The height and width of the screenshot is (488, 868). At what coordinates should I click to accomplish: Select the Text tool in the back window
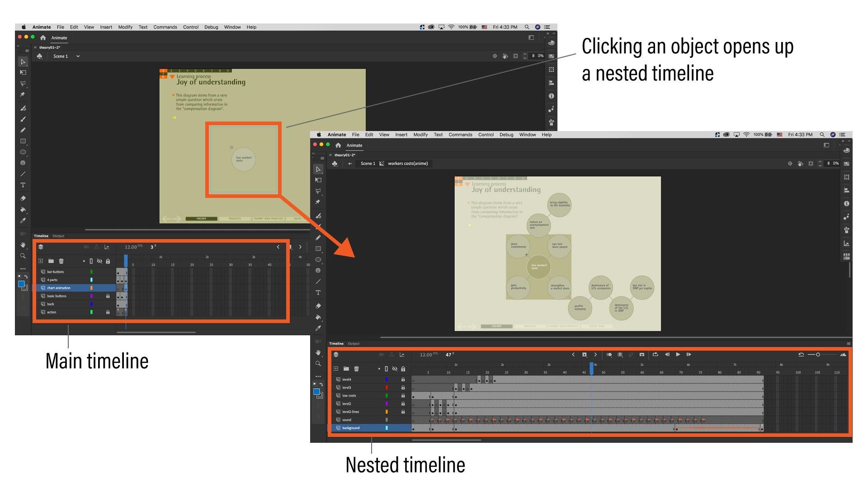[x=23, y=185]
